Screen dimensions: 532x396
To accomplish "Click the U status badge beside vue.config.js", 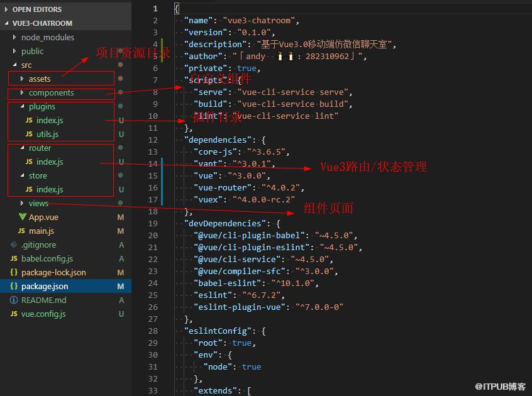I will pyautogui.click(x=121, y=314).
